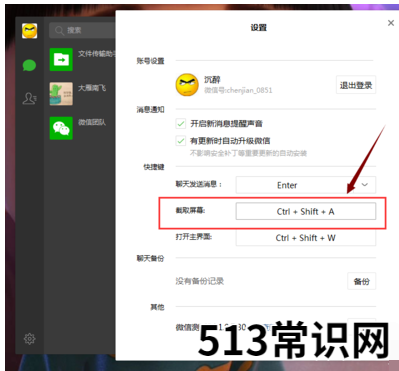Click the account avatar in settings

coord(187,85)
